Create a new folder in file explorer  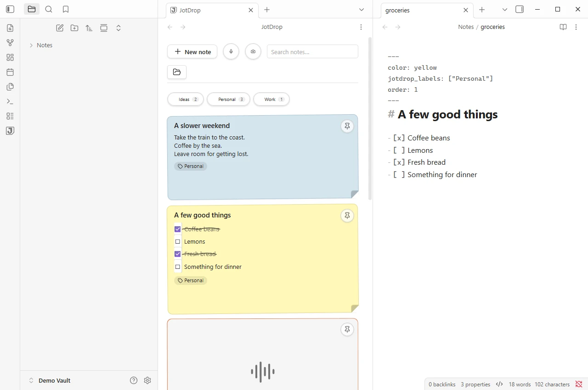click(x=74, y=28)
